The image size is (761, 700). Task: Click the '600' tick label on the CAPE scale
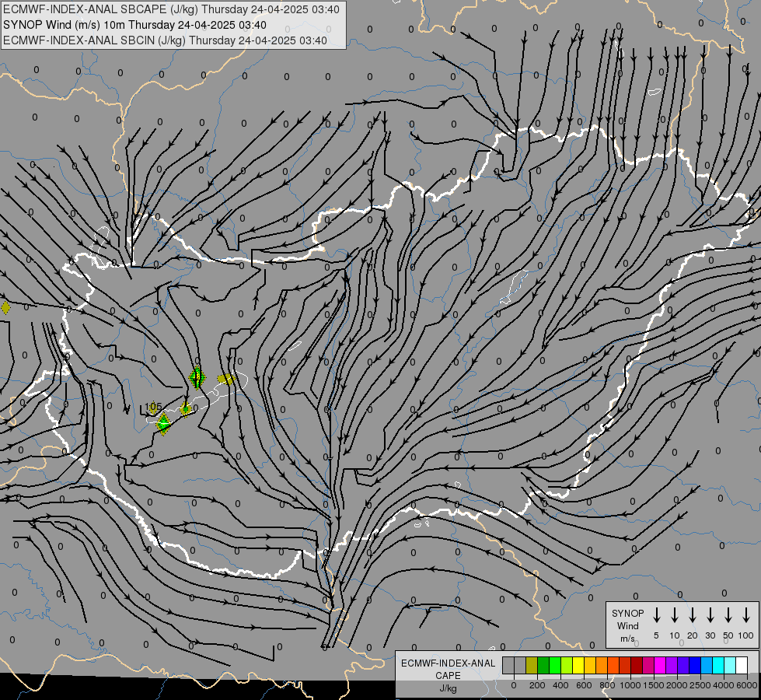click(584, 685)
